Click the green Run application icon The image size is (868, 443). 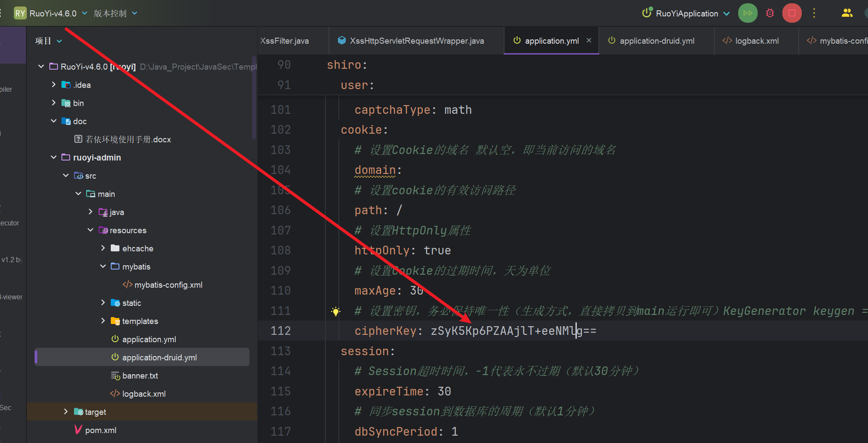tap(747, 13)
